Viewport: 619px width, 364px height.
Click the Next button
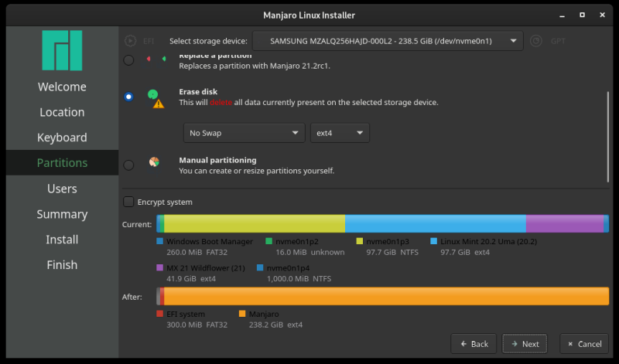[x=524, y=344]
